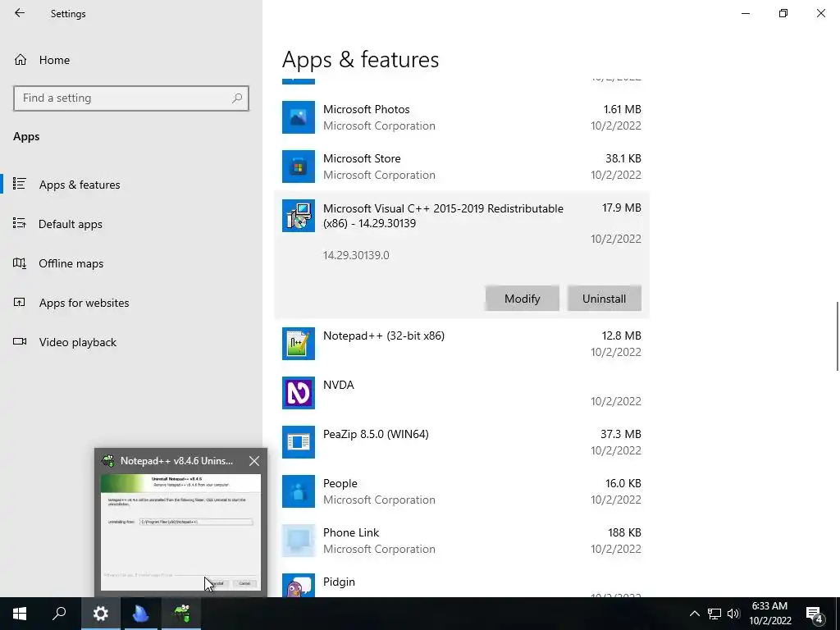Click the Notepad++ uninstaller taskbar icon
Viewport: 840px width, 630px height.
tap(181, 614)
